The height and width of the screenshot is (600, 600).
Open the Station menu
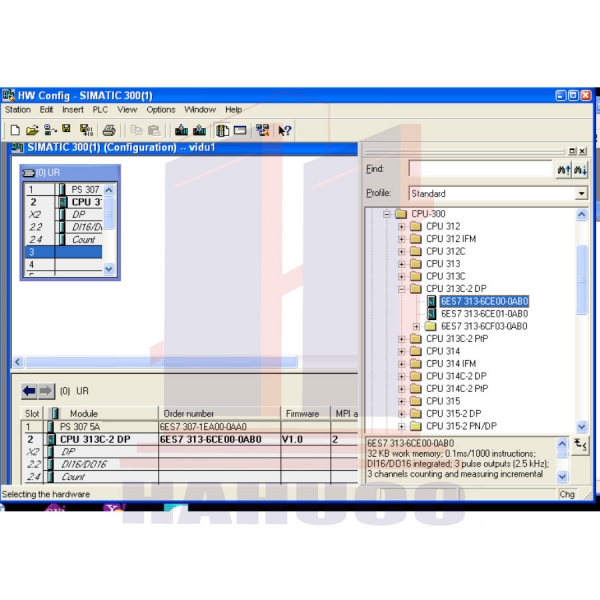18,110
